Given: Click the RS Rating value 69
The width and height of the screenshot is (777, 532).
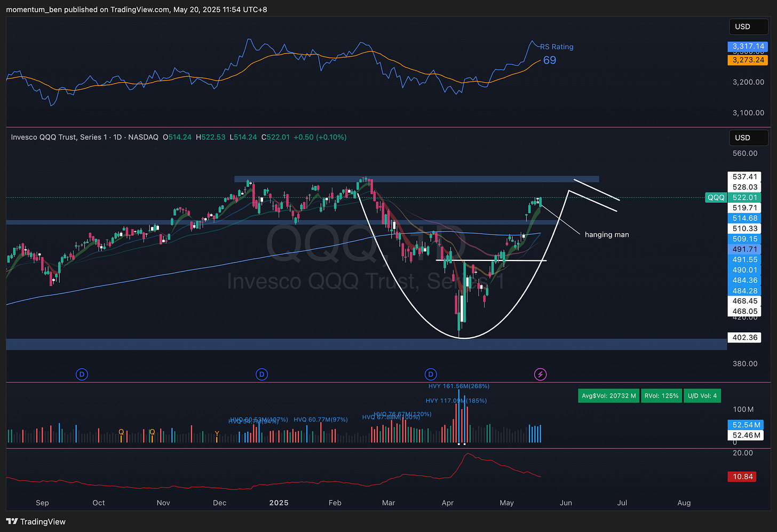Looking at the screenshot, I should click(550, 60).
